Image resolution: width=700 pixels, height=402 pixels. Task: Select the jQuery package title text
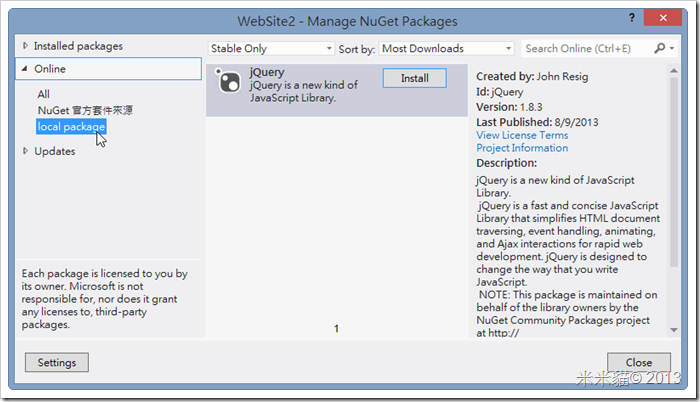point(267,72)
